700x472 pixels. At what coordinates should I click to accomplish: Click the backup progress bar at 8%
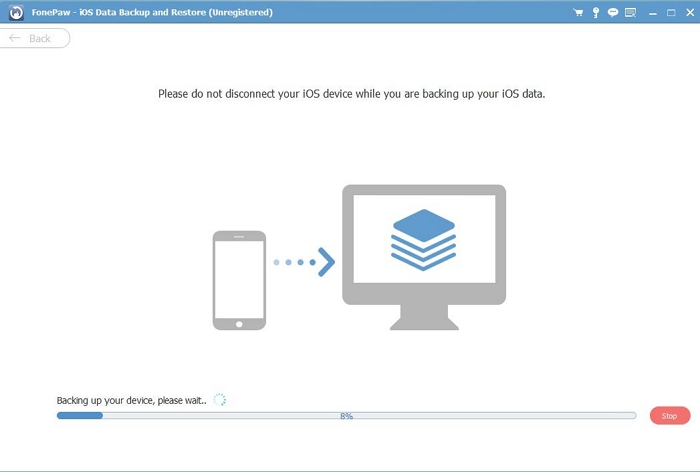[x=346, y=416]
